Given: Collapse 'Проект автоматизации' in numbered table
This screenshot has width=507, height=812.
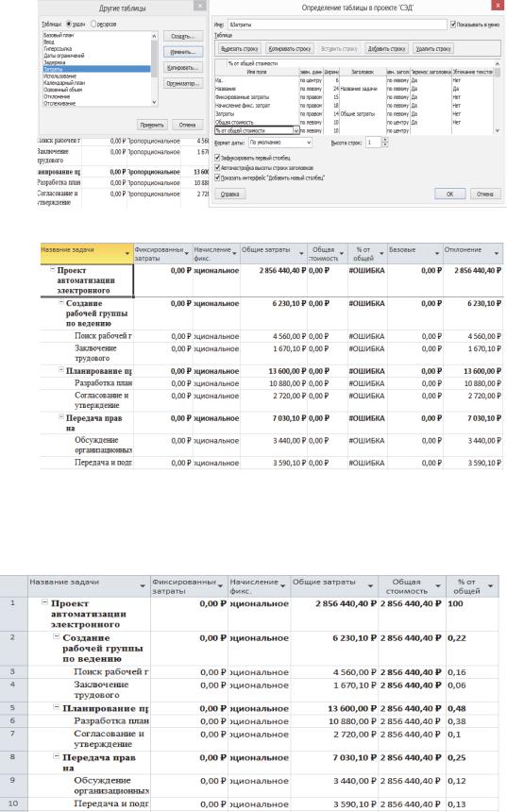Looking at the screenshot, I should point(44,601).
